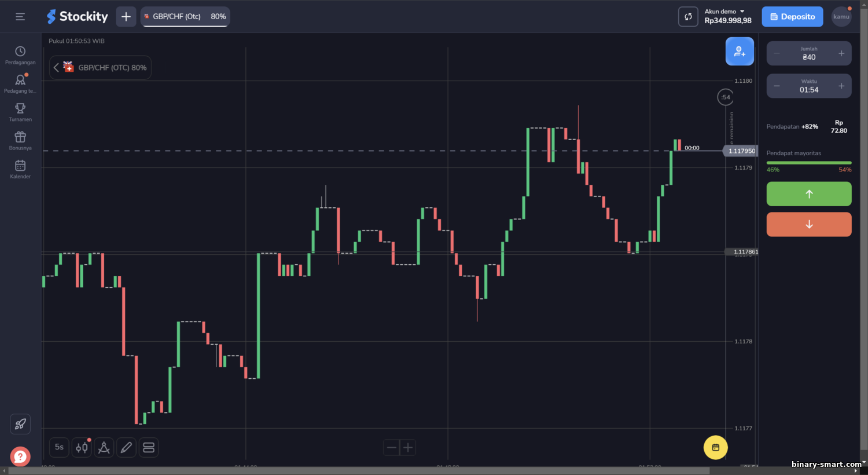Edit the Waktu 01:54 field
Image resolution: width=868 pixels, height=475 pixels.
(809, 86)
